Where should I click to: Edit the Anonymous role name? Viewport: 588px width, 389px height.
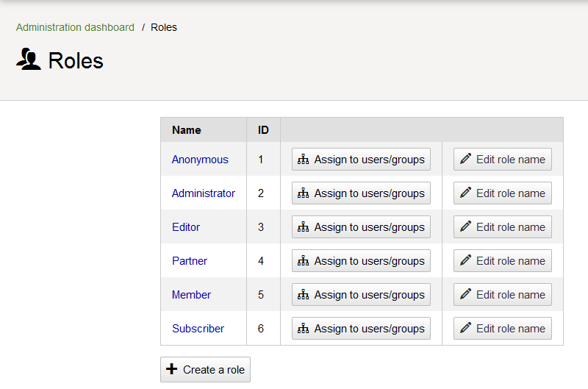tap(503, 160)
